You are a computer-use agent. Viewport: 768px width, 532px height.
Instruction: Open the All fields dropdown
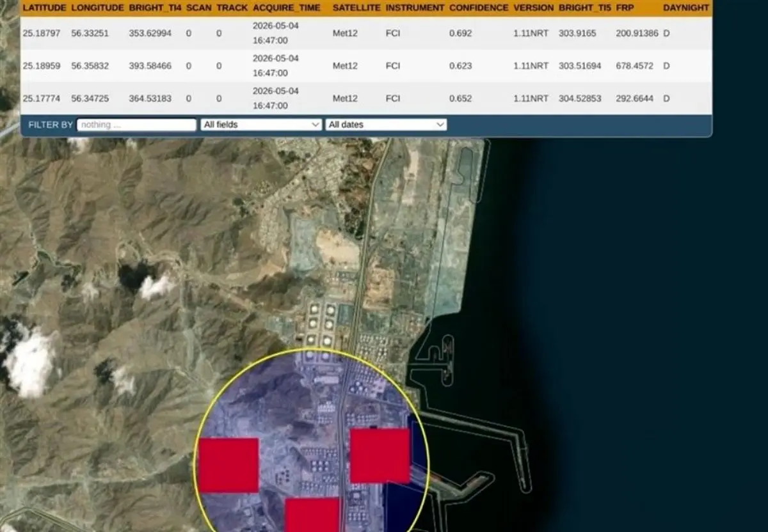(261, 125)
